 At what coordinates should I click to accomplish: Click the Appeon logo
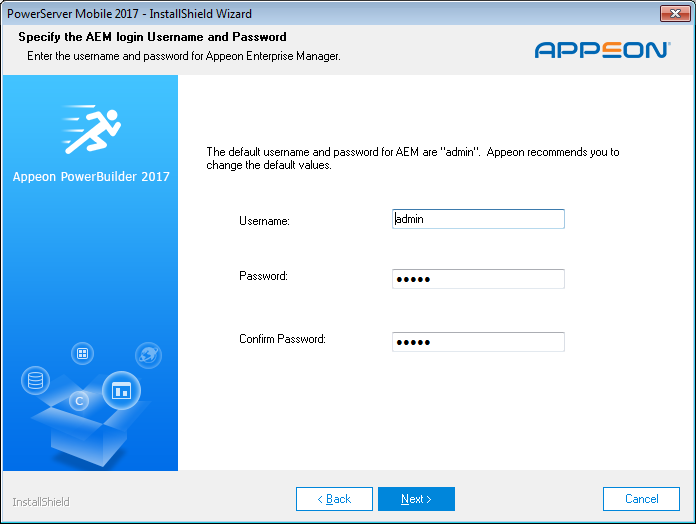[602, 50]
